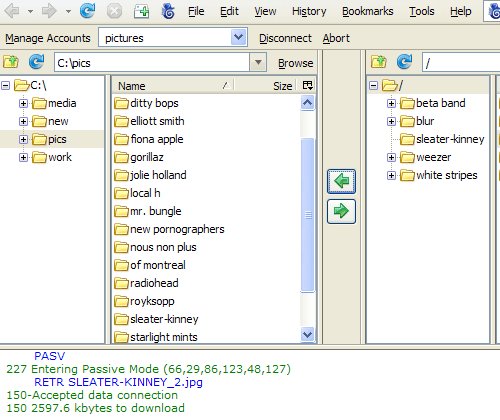
Task: Select the media folder in local tree
Action: point(54,103)
